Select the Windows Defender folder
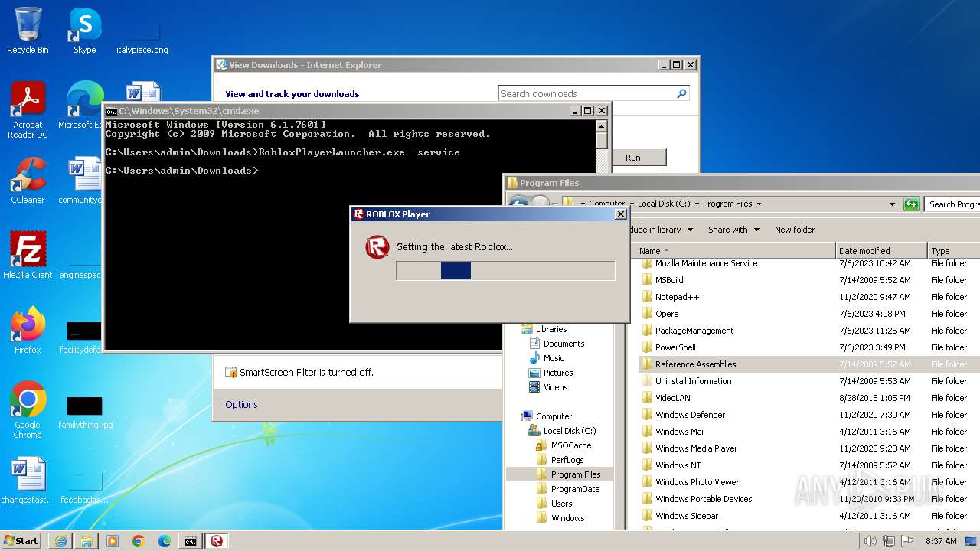 (x=683, y=415)
